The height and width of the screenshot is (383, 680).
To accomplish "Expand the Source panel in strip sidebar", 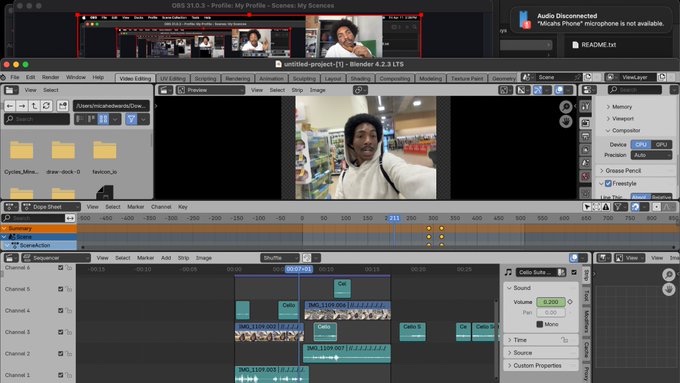I will click(542, 353).
